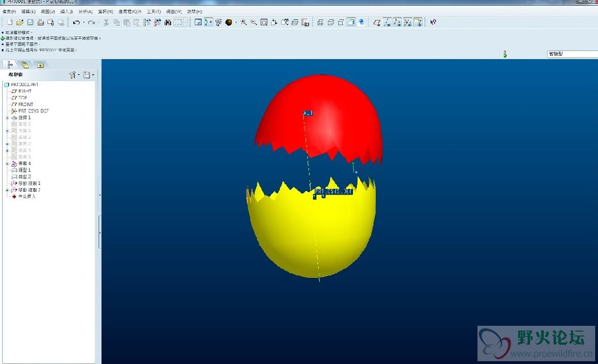The width and height of the screenshot is (598, 364).
Task: Open the 工具(T) menu
Action: coord(154,12)
